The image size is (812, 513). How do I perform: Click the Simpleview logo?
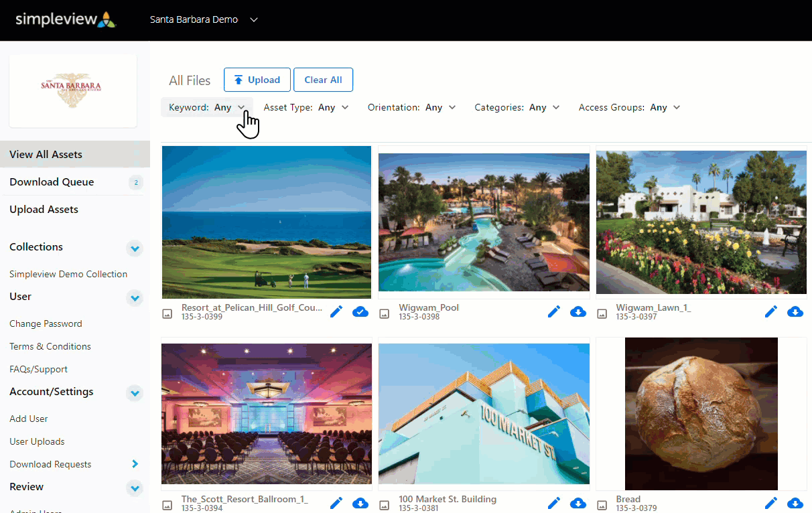pyautogui.click(x=66, y=19)
